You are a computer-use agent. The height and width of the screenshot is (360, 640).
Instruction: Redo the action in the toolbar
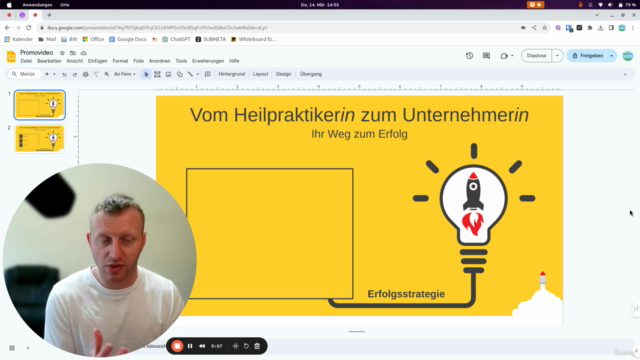click(x=75, y=74)
